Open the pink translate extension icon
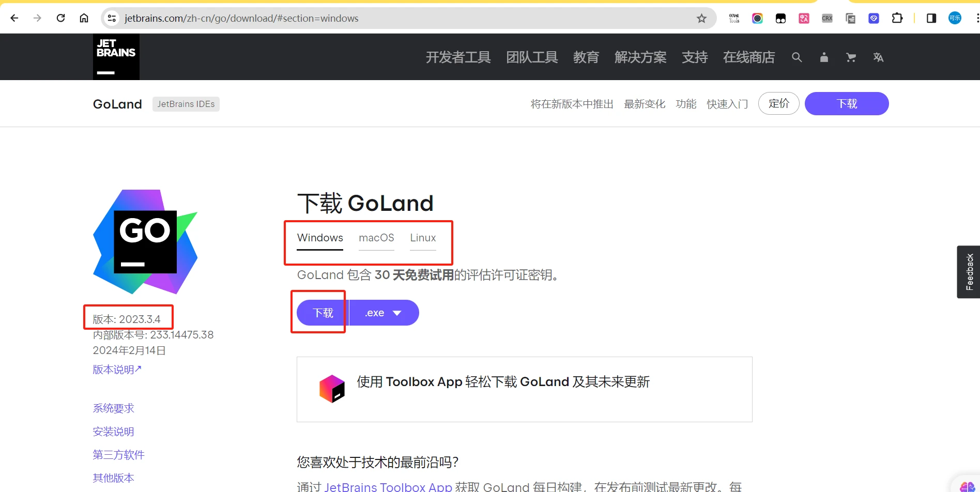 [804, 18]
